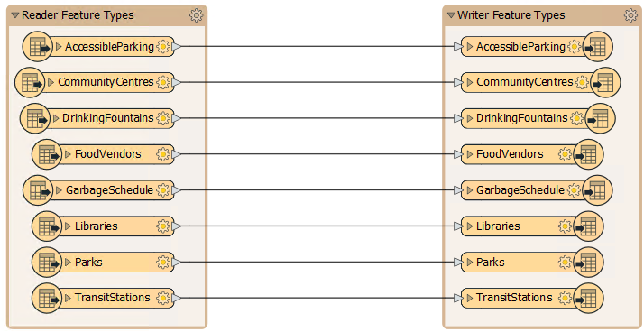Viewport: 644px width, 332px height.
Task: Click the DrinkingFountains writer table icon
Action: [x=600, y=118]
